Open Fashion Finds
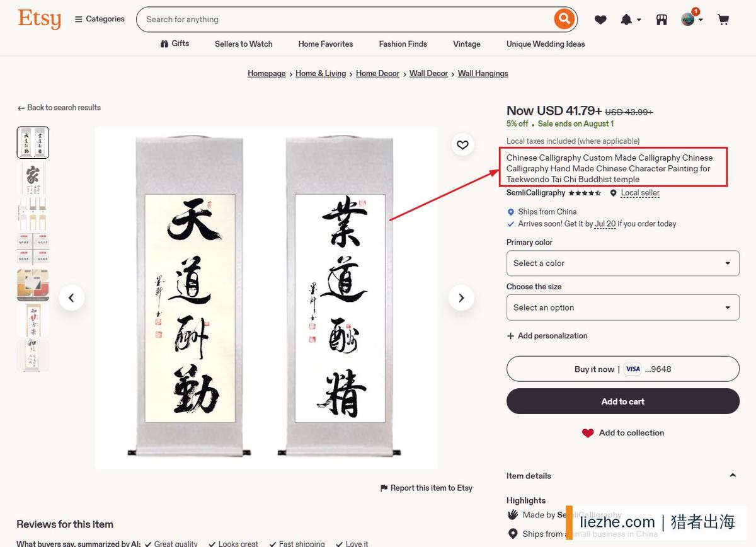The height and width of the screenshot is (547, 756). point(403,44)
